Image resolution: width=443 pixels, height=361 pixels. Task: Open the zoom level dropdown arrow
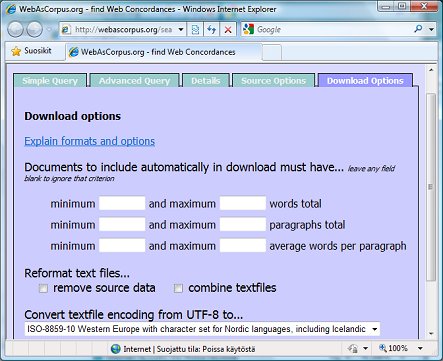point(420,349)
